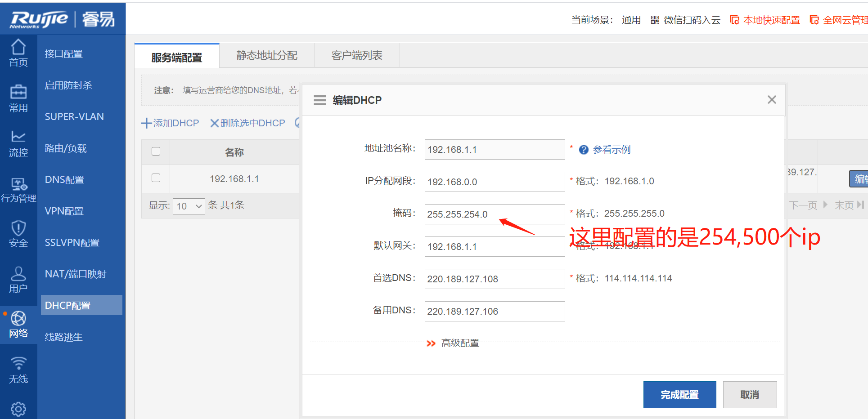
Task: Open the 常用 briefcase section
Action: click(18, 98)
